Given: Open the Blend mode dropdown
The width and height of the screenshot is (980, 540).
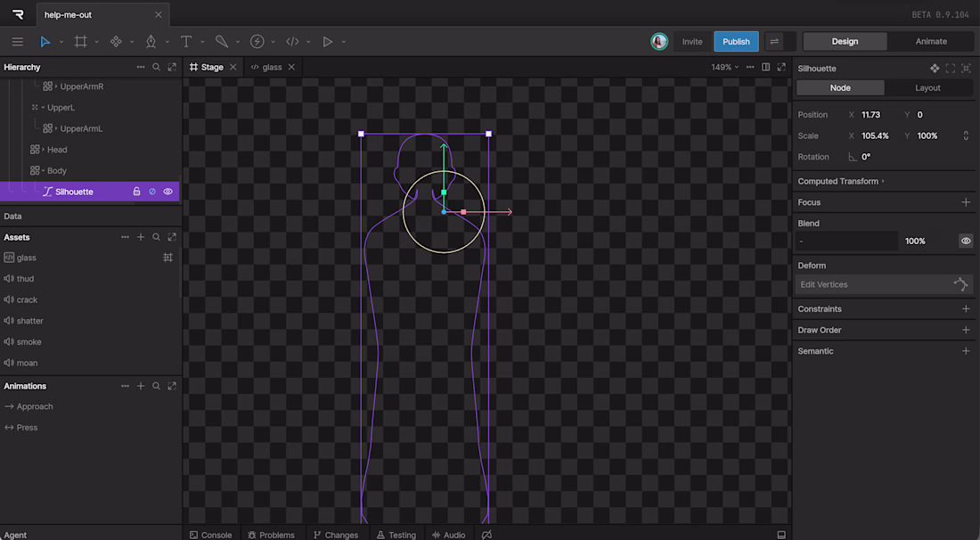Looking at the screenshot, I should click(x=846, y=241).
